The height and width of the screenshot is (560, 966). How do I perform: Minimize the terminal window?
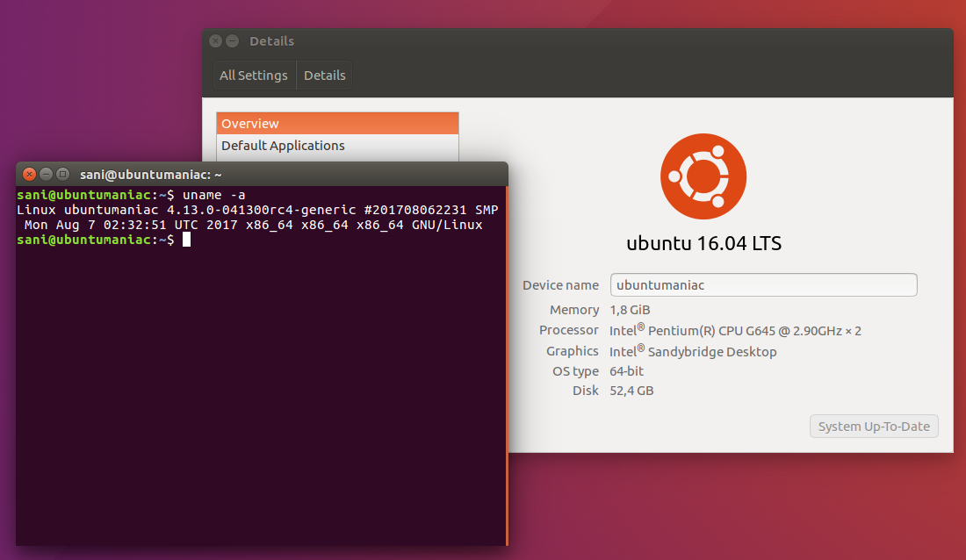(46, 175)
